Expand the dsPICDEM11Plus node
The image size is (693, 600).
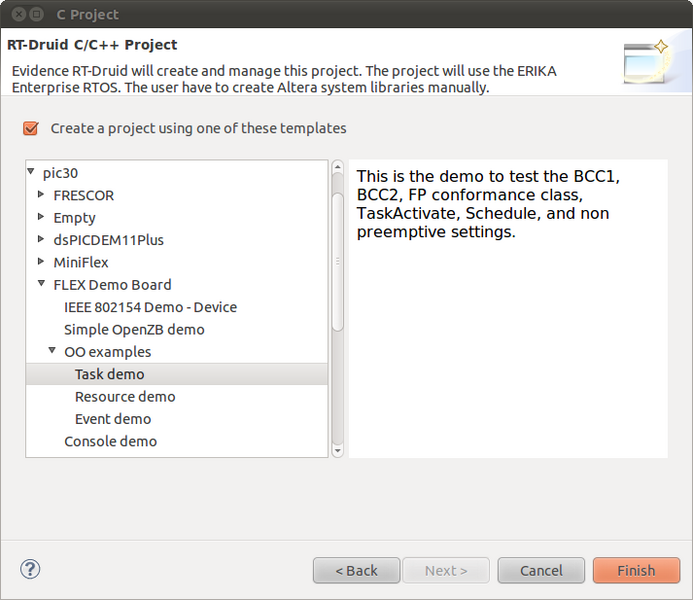(x=41, y=239)
